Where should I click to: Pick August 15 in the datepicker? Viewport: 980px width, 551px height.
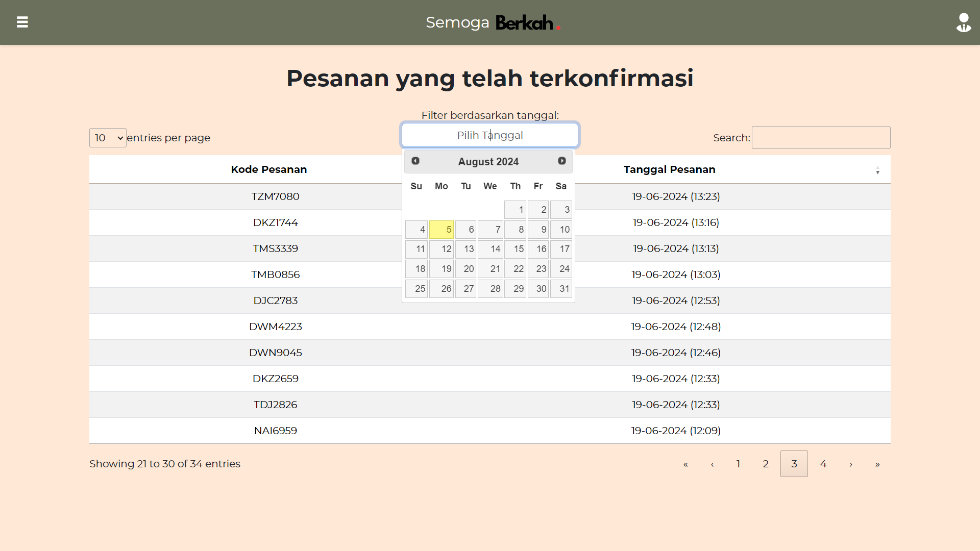(x=515, y=249)
